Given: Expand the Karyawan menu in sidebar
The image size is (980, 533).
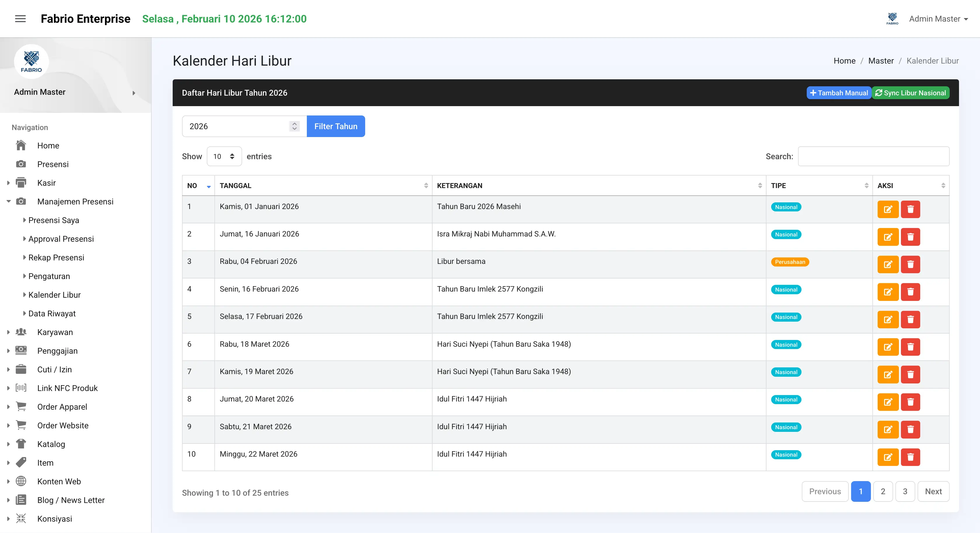Looking at the screenshot, I should tap(55, 332).
